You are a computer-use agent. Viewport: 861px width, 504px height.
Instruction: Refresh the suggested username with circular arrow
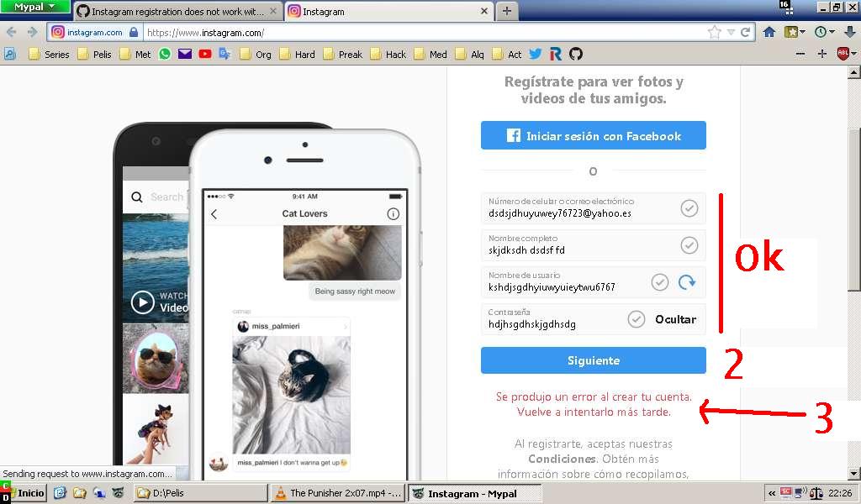point(686,282)
